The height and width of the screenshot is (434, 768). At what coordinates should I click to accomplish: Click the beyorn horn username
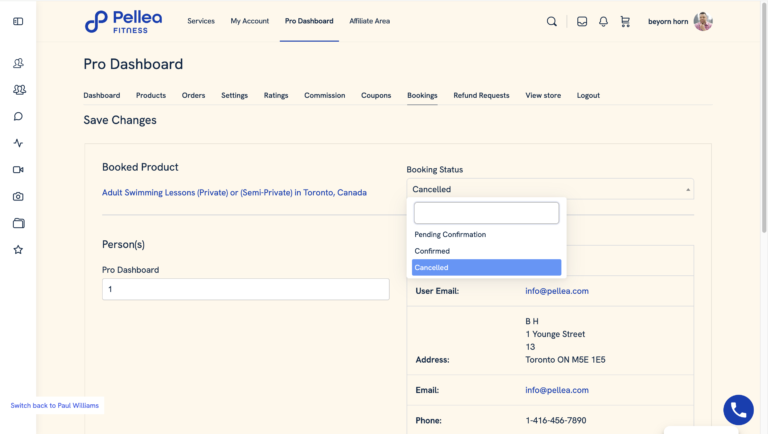tap(668, 22)
